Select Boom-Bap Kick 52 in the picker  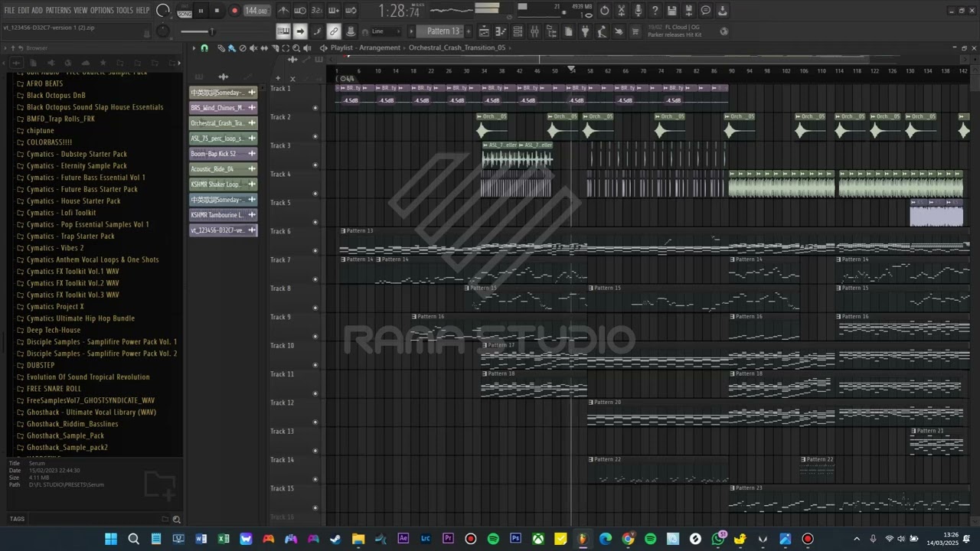(223, 154)
